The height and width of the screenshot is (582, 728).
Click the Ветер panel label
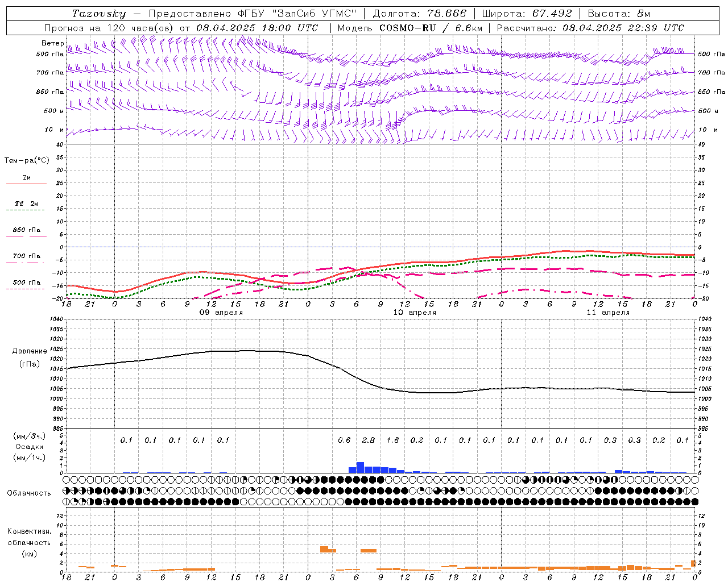(52, 43)
